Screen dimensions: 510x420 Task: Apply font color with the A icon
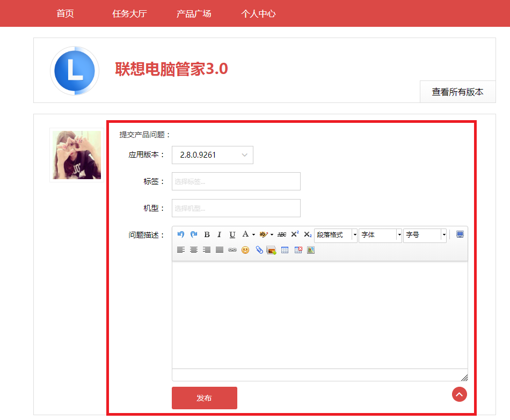245,234
